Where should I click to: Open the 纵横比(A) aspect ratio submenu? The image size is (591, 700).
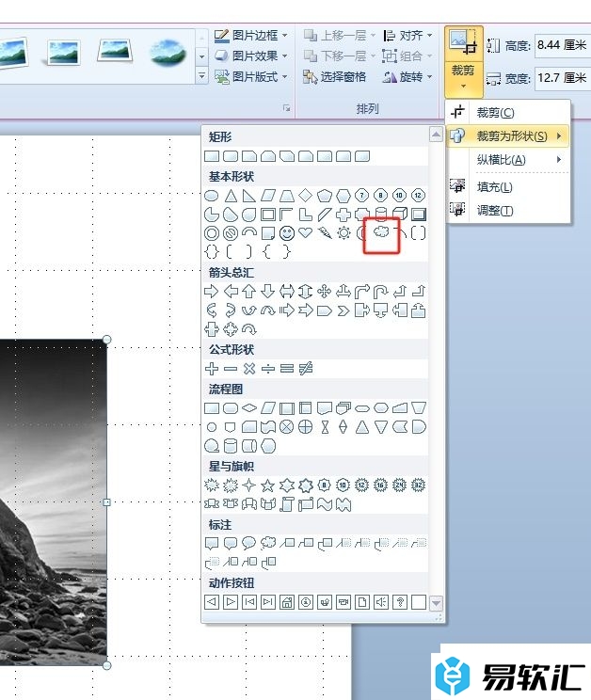coord(508,159)
